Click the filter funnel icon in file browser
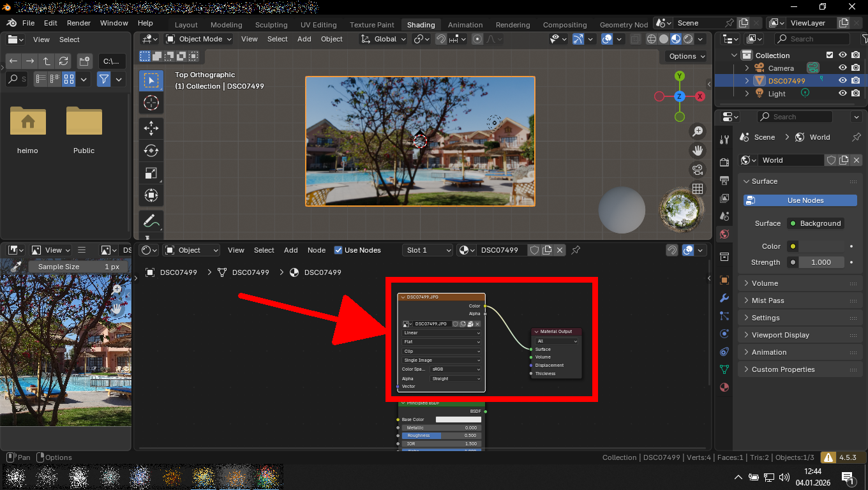868x490 pixels. [103, 79]
